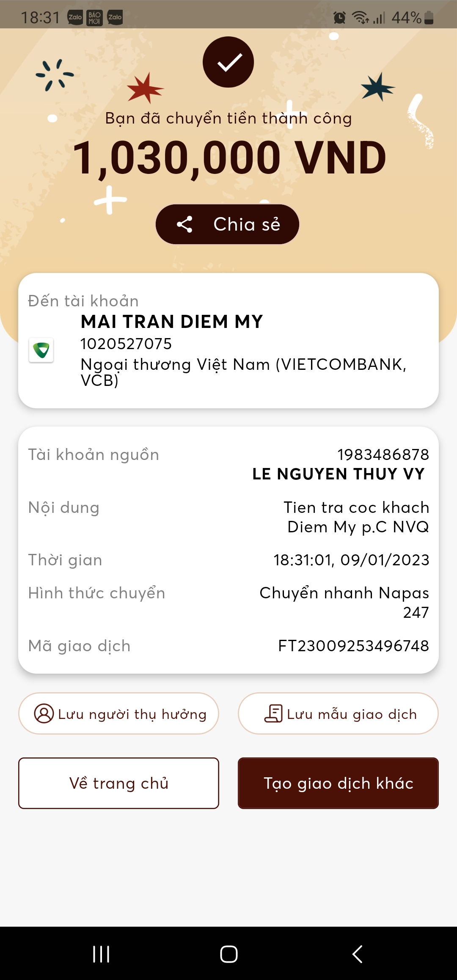The image size is (457, 980).
Task: Tap recipient account number 1020527075
Action: point(126,344)
